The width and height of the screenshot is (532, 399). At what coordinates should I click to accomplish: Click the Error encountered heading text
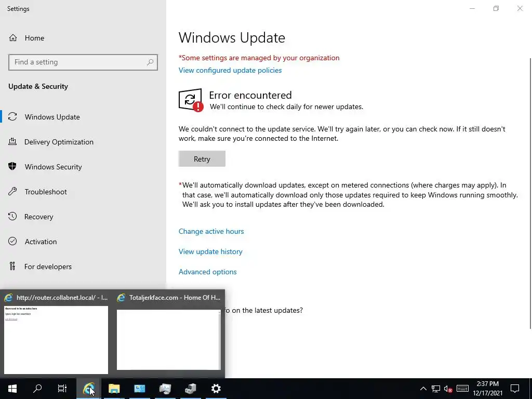(250, 95)
